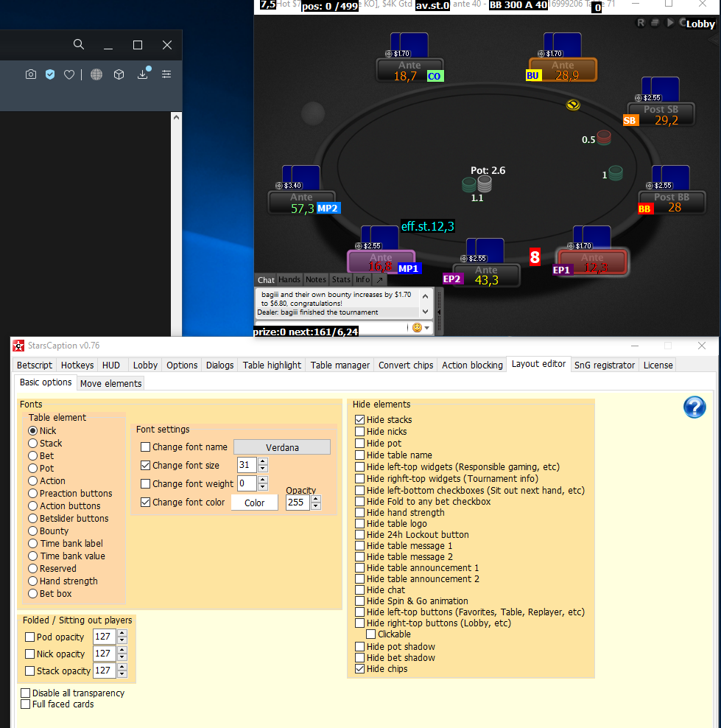Open the emoji smiley picker in chat
Image resolution: width=721 pixels, height=728 pixels.
tap(417, 327)
